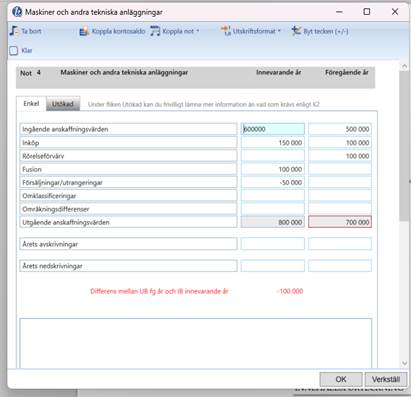
Task: Click the Differens mellan UB fg år text
Action: 159,291
